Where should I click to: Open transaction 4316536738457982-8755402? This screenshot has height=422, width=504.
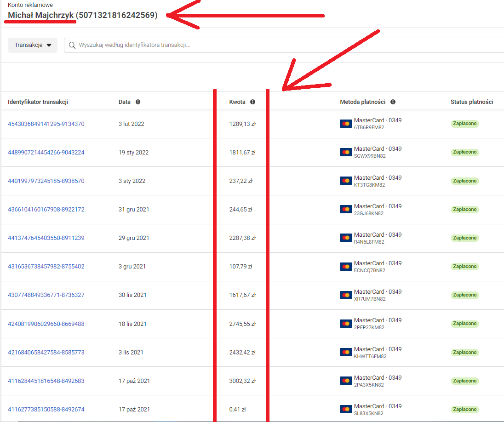click(46, 267)
